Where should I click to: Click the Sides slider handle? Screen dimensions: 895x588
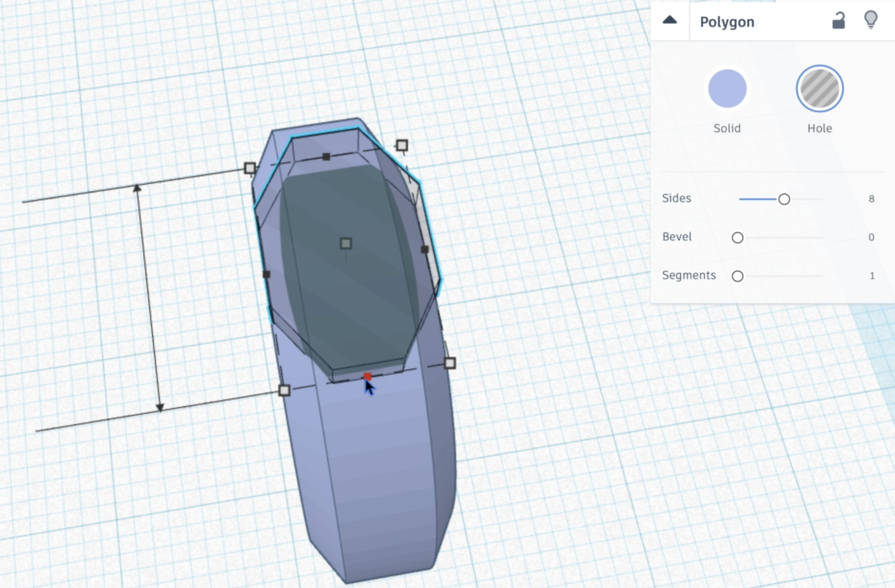coord(784,199)
